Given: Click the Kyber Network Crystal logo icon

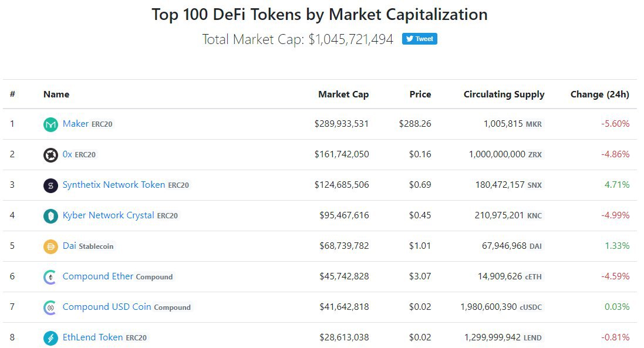Looking at the screenshot, I should 51,216.
